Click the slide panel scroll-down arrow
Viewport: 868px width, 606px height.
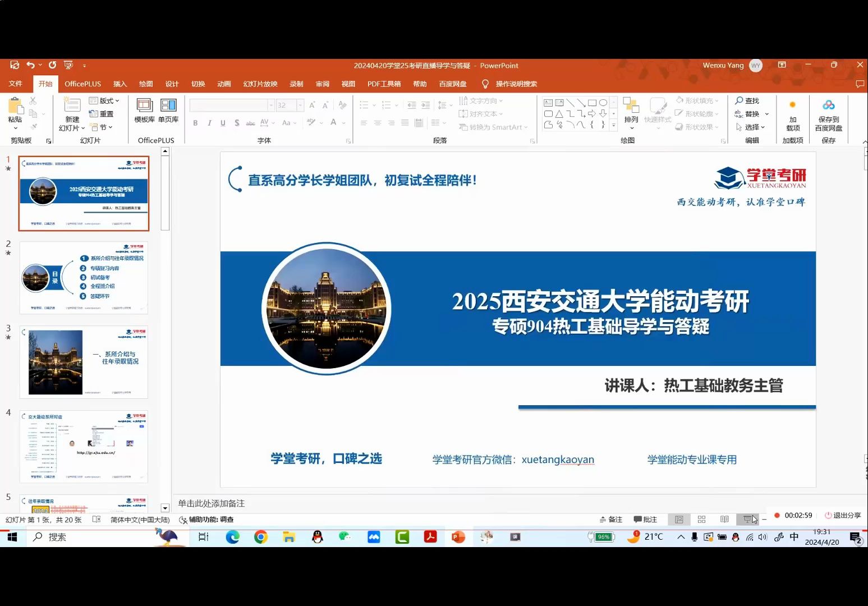(165, 508)
